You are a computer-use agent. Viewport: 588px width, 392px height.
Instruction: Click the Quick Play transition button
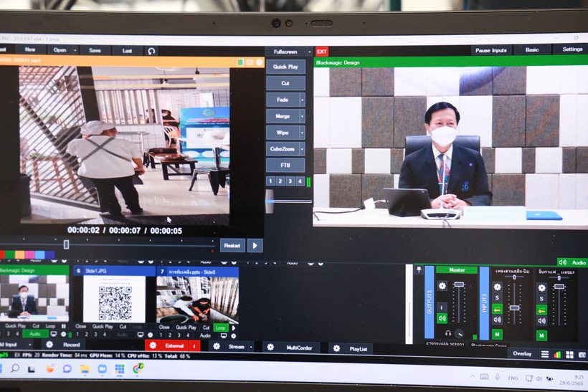pyautogui.click(x=285, y=67)
